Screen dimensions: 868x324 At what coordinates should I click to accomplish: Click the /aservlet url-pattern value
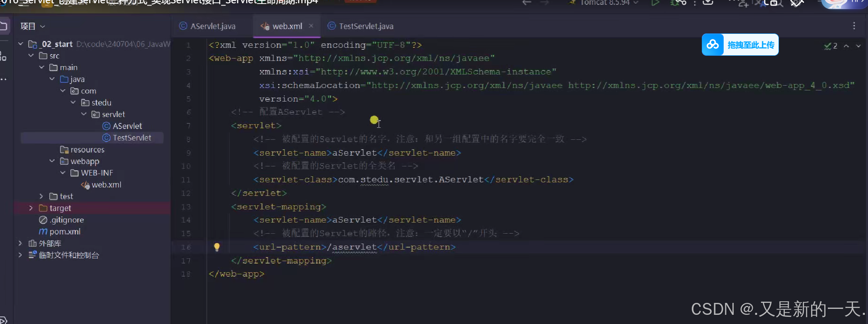[x=351, y=247]
